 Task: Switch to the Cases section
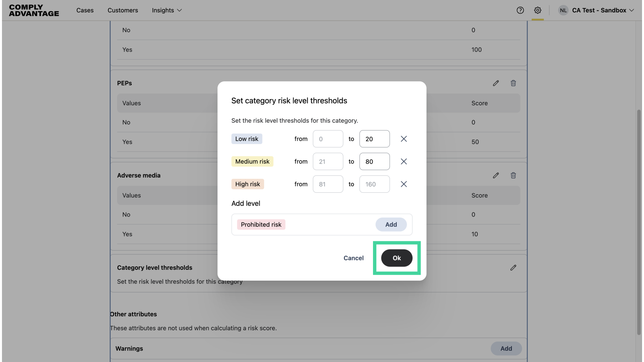[x=85, y=10]
